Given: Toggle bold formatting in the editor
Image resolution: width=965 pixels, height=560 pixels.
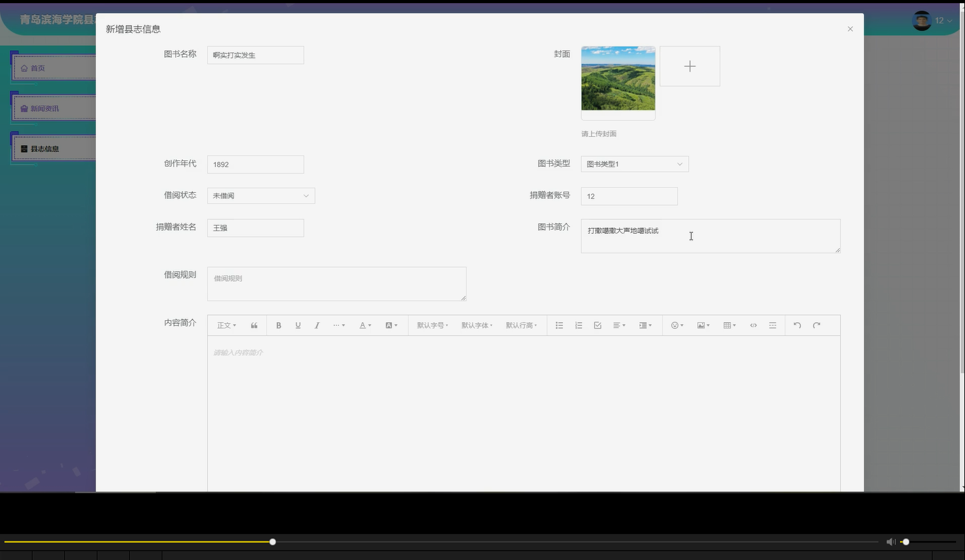Looking at the screenshot, I should click(278, 325).
